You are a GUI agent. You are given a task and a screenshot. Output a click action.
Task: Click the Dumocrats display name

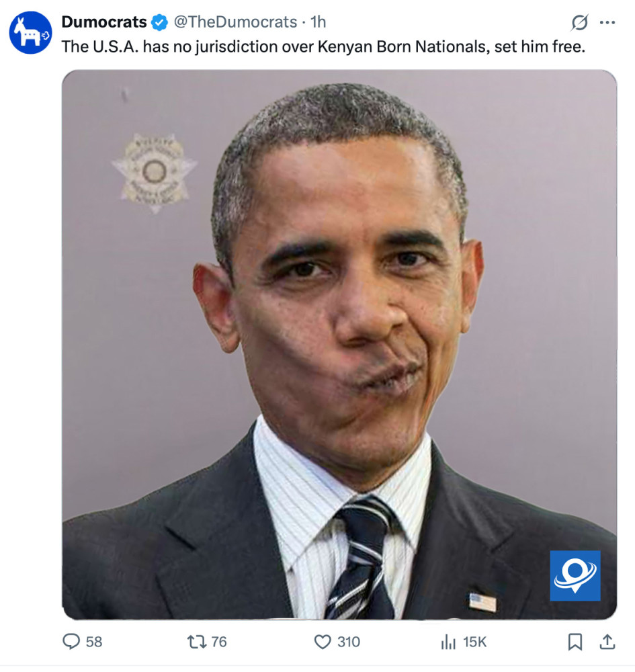[104, 22]
